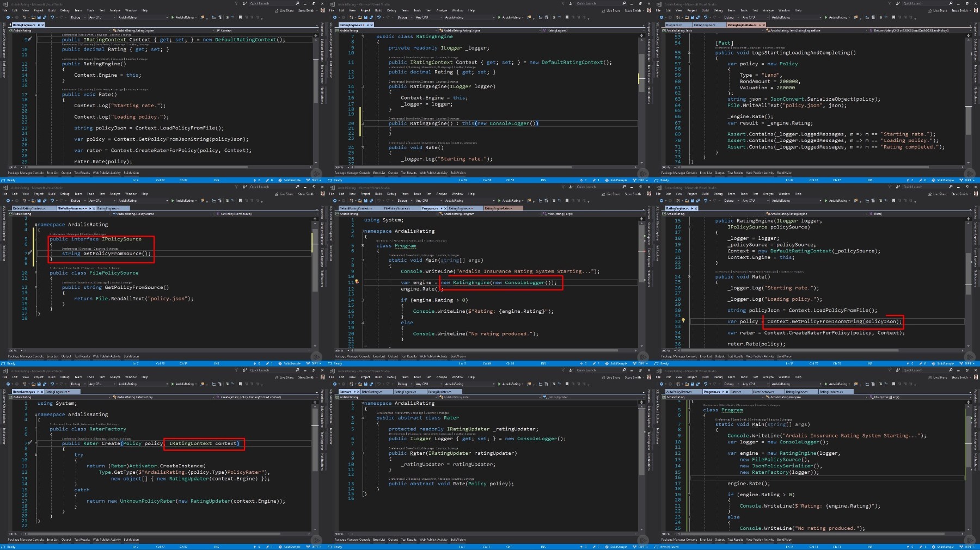Click Undo icon in the LogsStartingLoadingAndCompleting test window
The height and width of the screenshot is (550, 980).
click(706, 17)
